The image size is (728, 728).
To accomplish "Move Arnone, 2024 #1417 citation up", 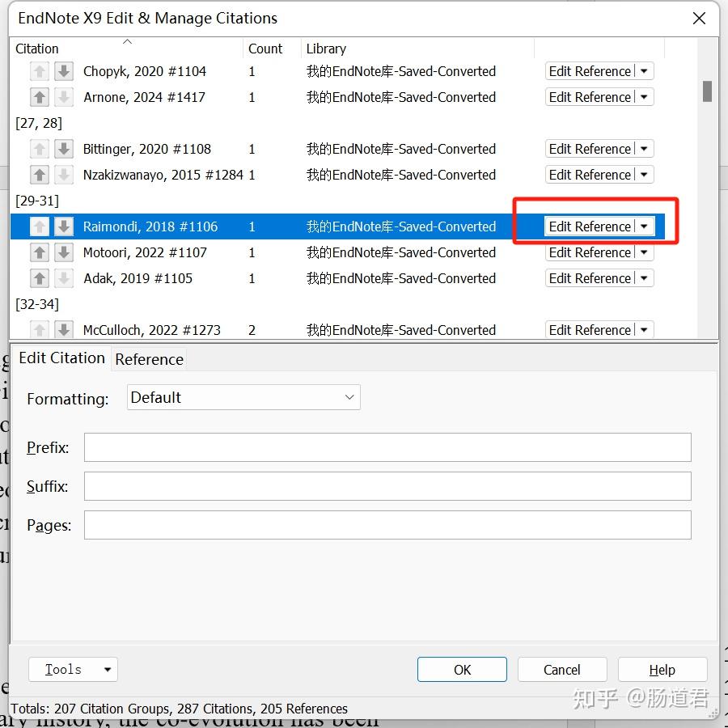I will click(40, 98).
